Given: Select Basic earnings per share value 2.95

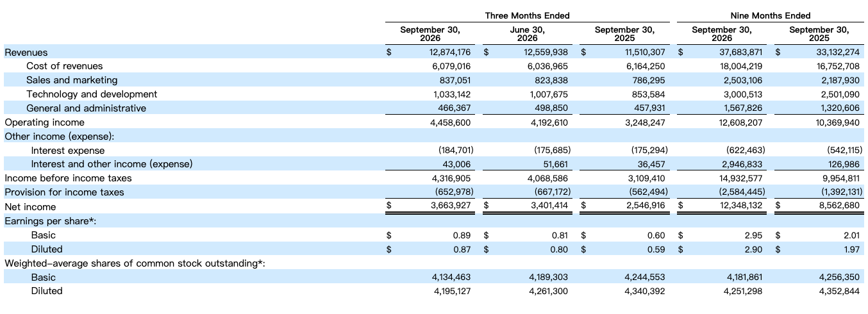Looking at the screenshot, I should click(755, 235).
